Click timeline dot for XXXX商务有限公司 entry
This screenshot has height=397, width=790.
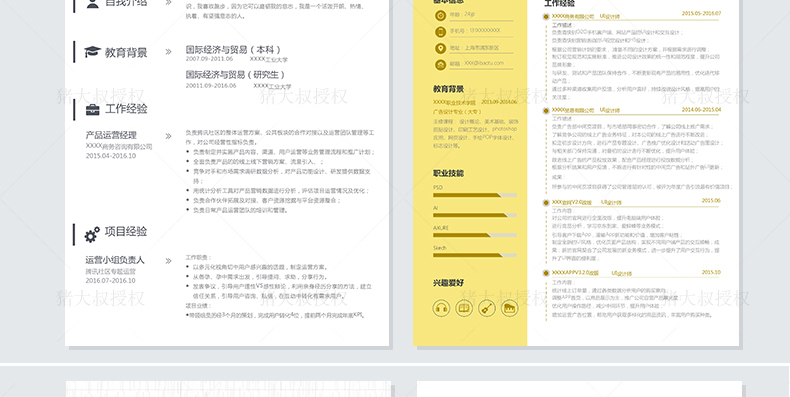pyautogui.click(x=546, y=17)
